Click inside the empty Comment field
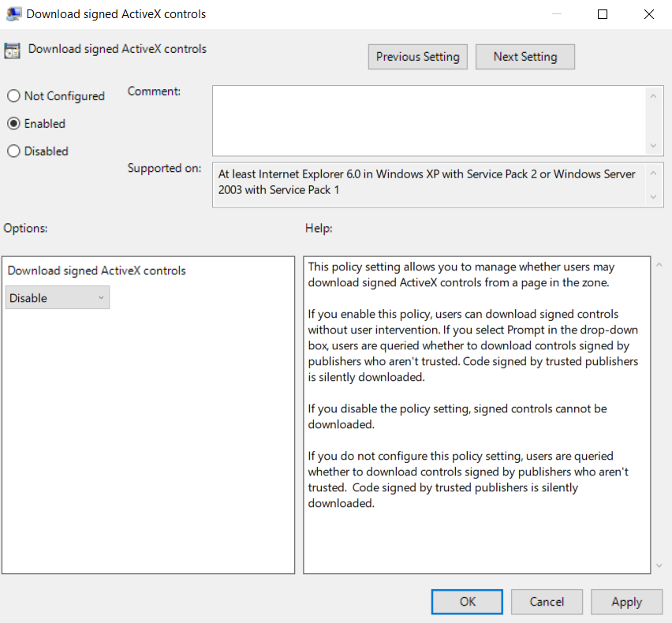This screenshot has height=623, width=672. pos(430,118)
